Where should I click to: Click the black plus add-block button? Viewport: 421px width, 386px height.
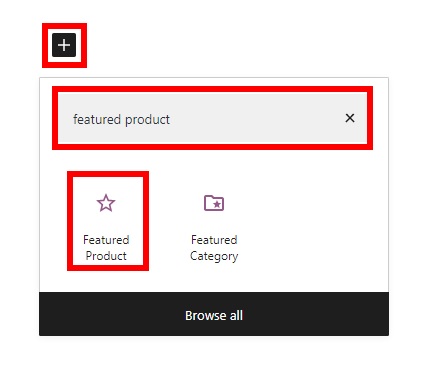pyautogui.click(x=64, y=45)
